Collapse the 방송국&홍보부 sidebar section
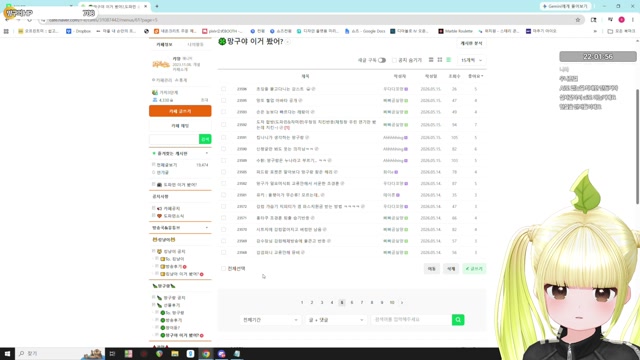This screenshot has width=640, height=360. pyautogui.click(x=207, y=227)
